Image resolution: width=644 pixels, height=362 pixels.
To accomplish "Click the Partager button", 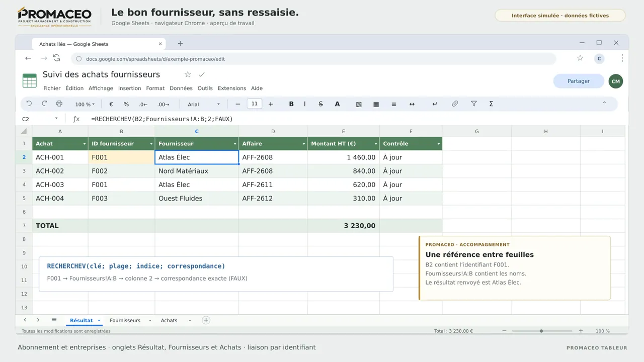I will click(x=579, y=81).
